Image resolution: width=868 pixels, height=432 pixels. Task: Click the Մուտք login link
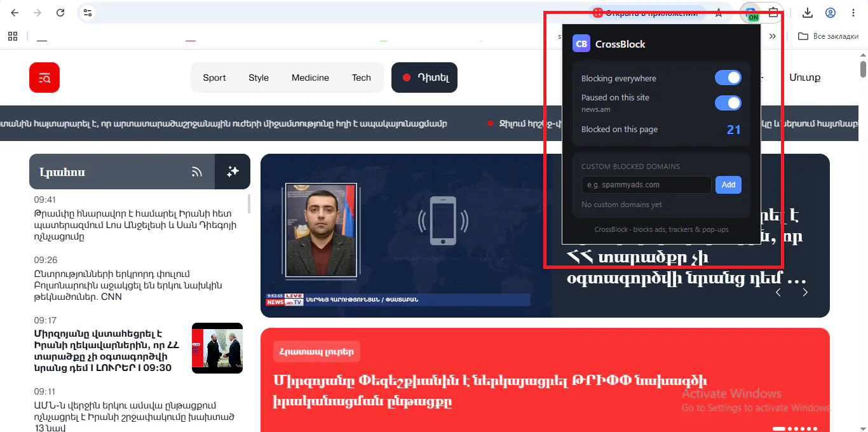coord(805,78)
